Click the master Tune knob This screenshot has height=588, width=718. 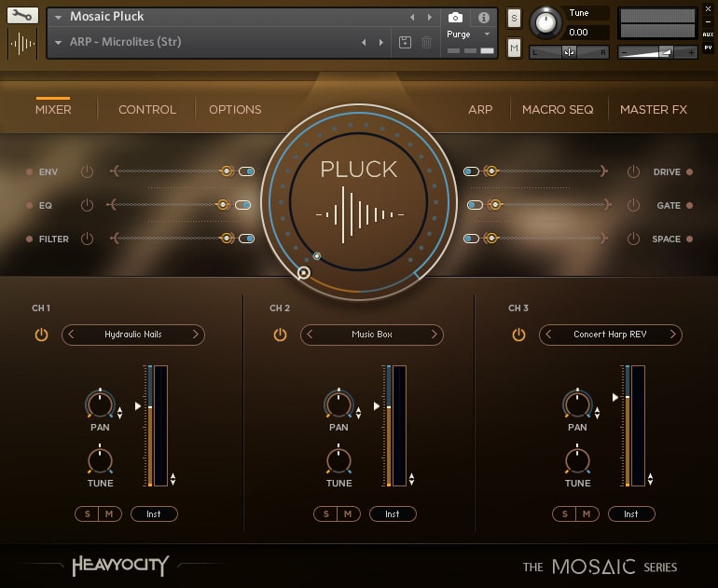tap(545, 22)
